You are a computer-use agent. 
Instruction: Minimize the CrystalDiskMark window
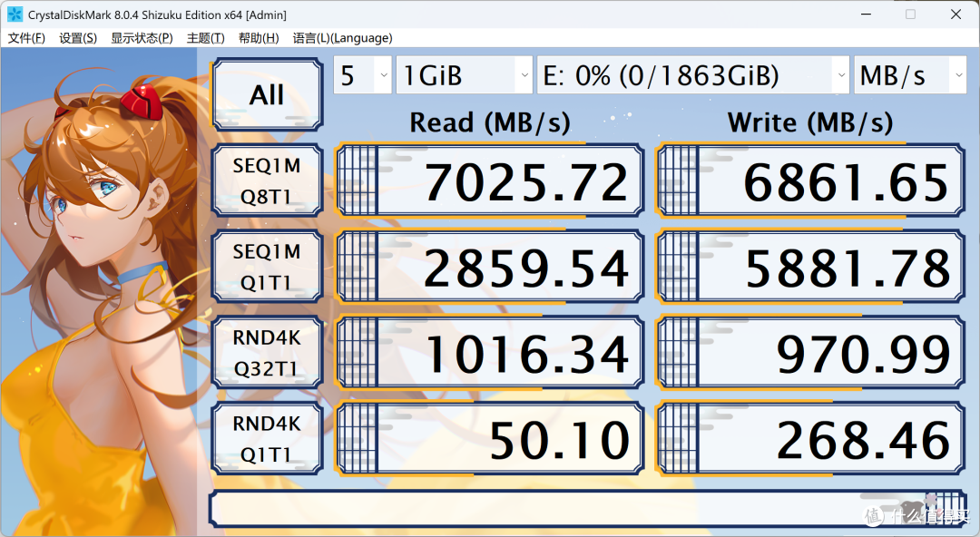point(867,15)
